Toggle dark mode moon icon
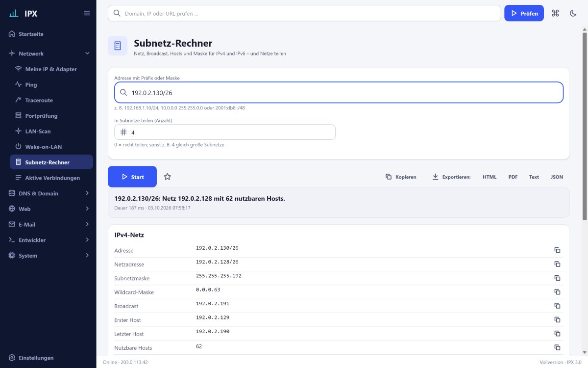Image resolution: width=588 pixels, height=368 pixels. pos(573,13)
